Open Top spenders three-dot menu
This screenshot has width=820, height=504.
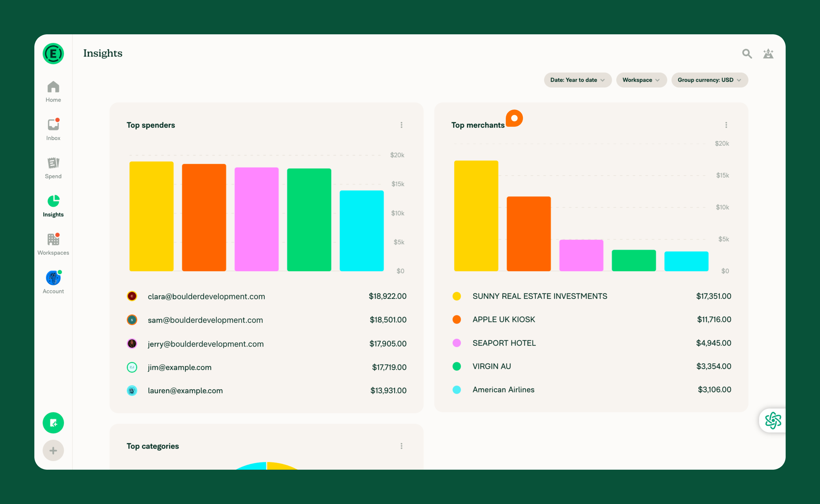point(401,125)
